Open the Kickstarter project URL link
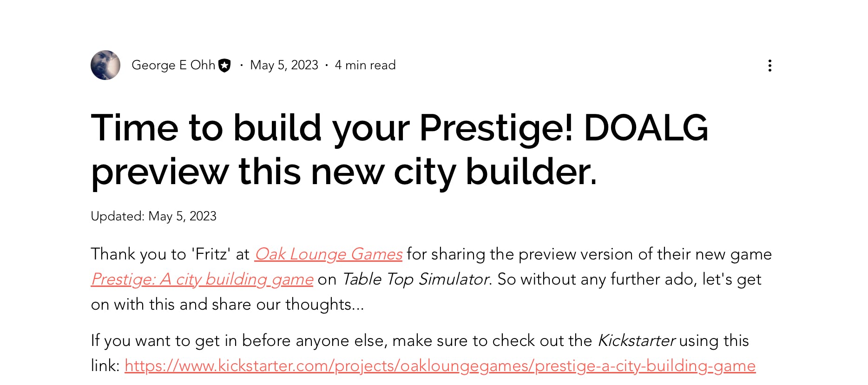868x385 pixels. pos(440,366)
